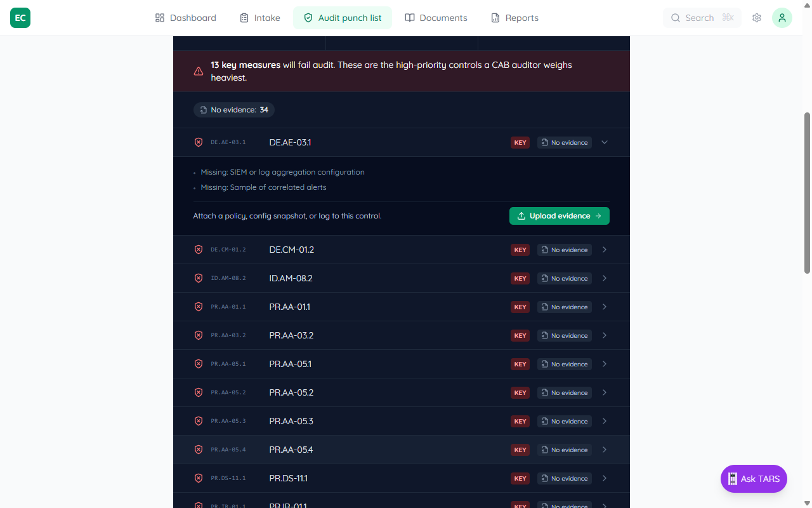The width and height of the screenshot is (812, 508).
Task: Click the evidence icon in DE.CM-01.2's No evidence chip
Action: (544, 250)
